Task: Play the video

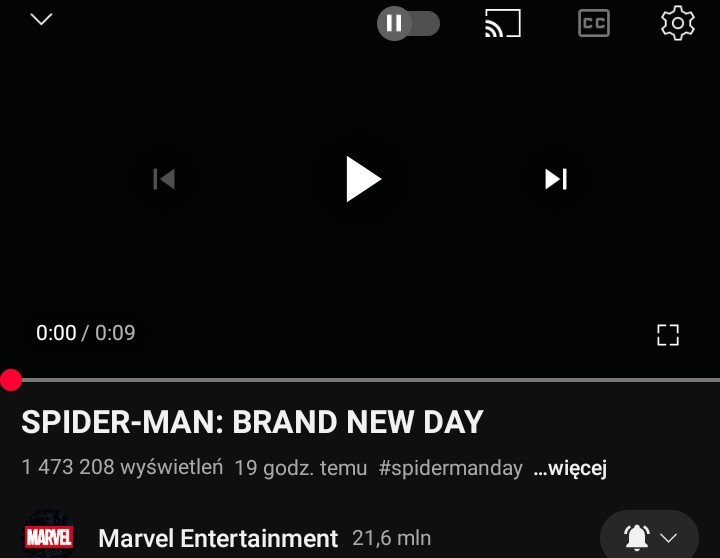Action: [x=363, y=179]
